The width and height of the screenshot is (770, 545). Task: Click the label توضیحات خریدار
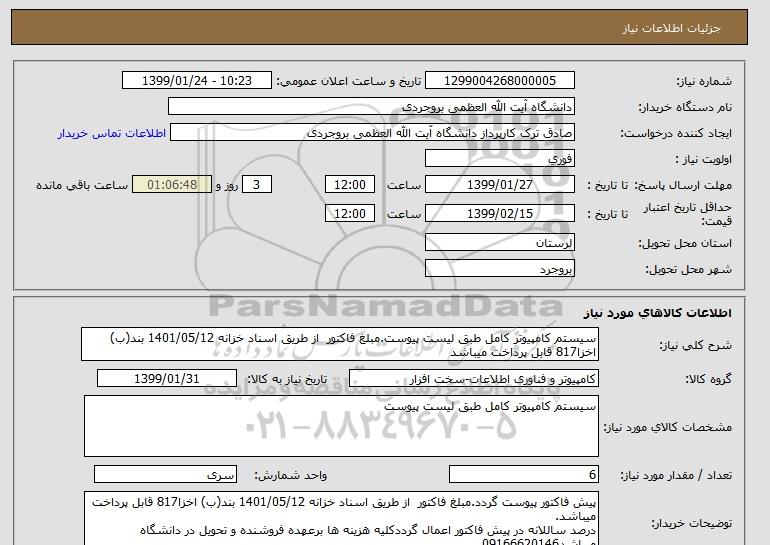pos(691,523)
